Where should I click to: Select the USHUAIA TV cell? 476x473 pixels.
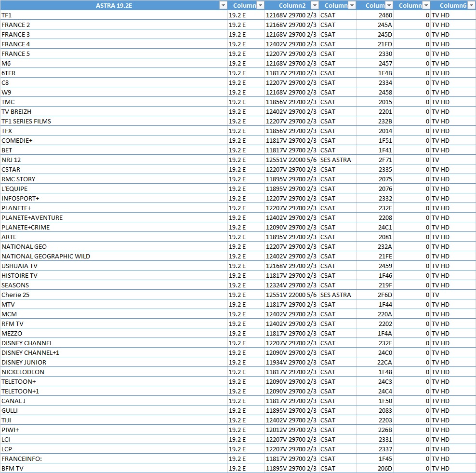pyautogui.click(x=114, y=266)
